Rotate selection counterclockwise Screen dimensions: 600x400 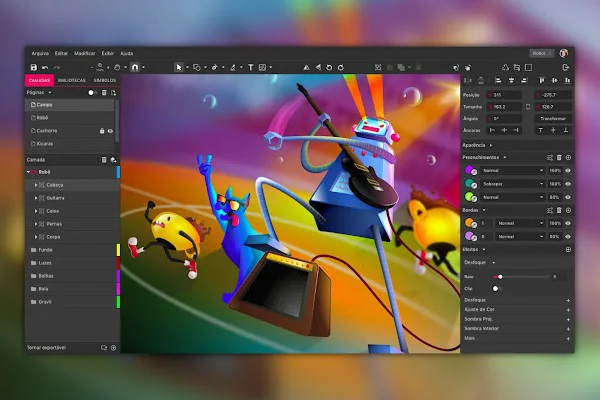329,67
